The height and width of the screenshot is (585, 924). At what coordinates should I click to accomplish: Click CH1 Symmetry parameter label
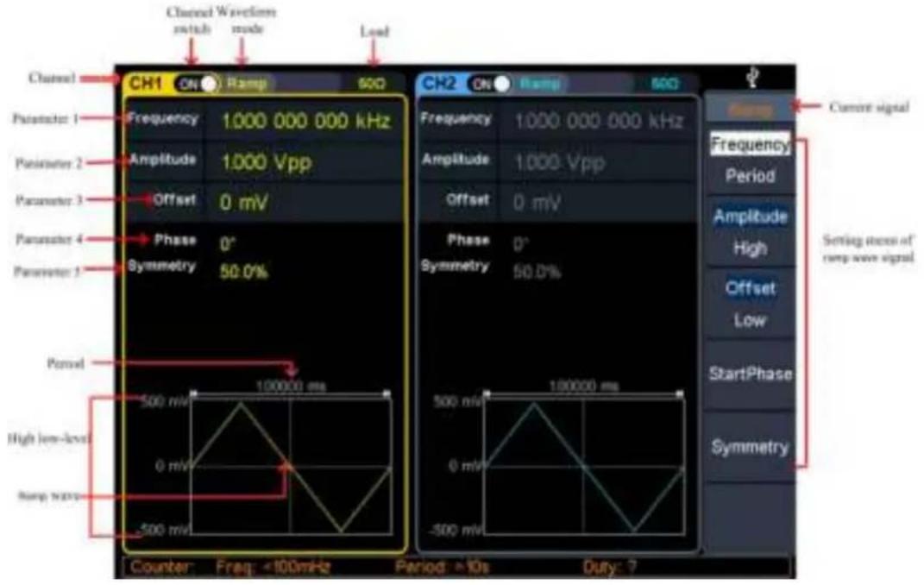pyautogui.click(x=162, y=267)
